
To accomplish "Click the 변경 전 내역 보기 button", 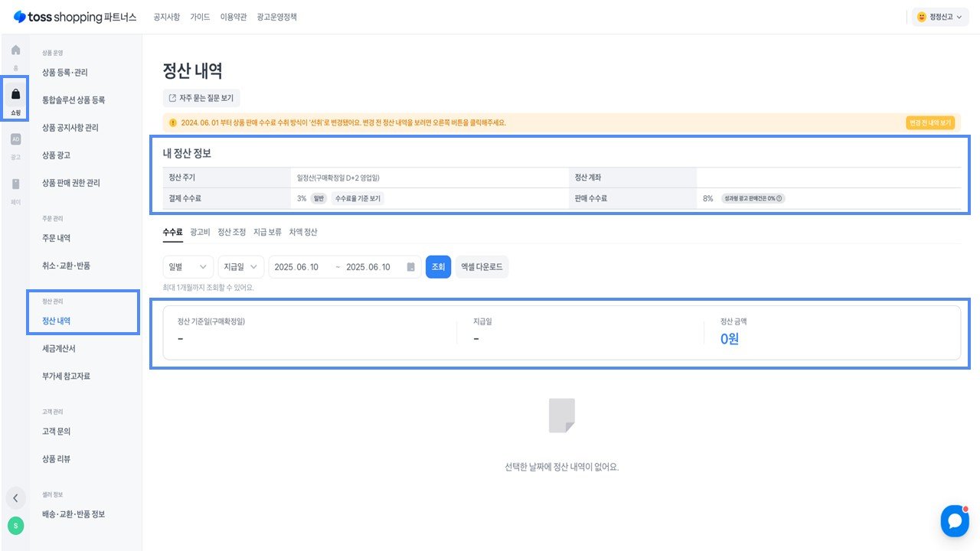I will [x=930, y=122].
